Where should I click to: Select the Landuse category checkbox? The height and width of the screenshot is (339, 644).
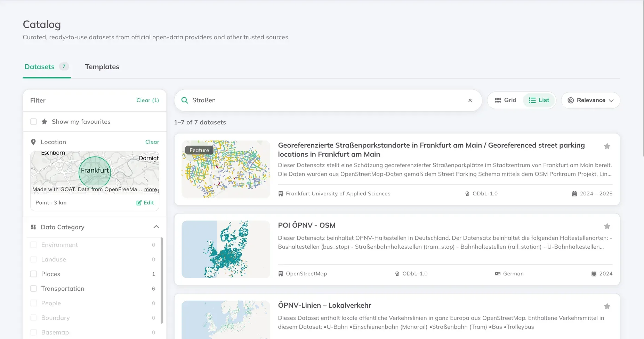34,259
